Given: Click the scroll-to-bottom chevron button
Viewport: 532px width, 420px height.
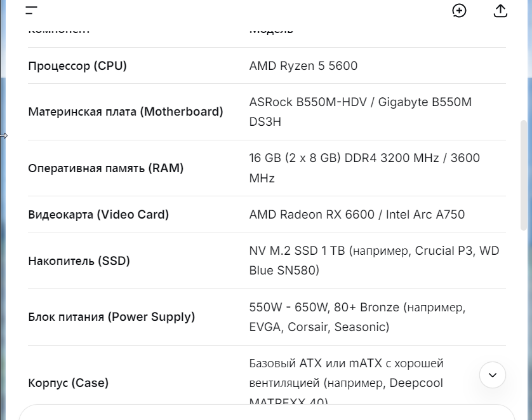Looking at the screenshot, I should 493,375.
